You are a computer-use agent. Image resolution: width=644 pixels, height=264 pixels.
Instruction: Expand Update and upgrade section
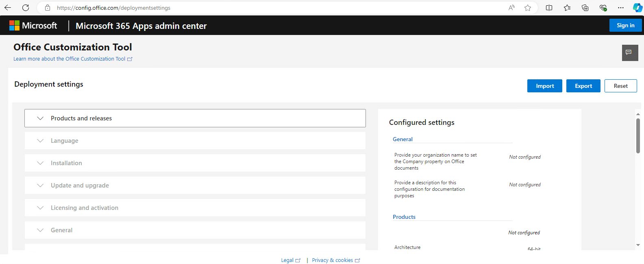pos(195,185)
